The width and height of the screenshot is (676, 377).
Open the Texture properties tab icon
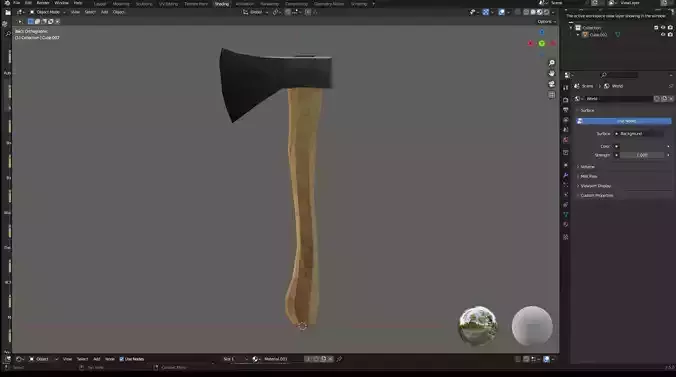(x=566, y=237)
